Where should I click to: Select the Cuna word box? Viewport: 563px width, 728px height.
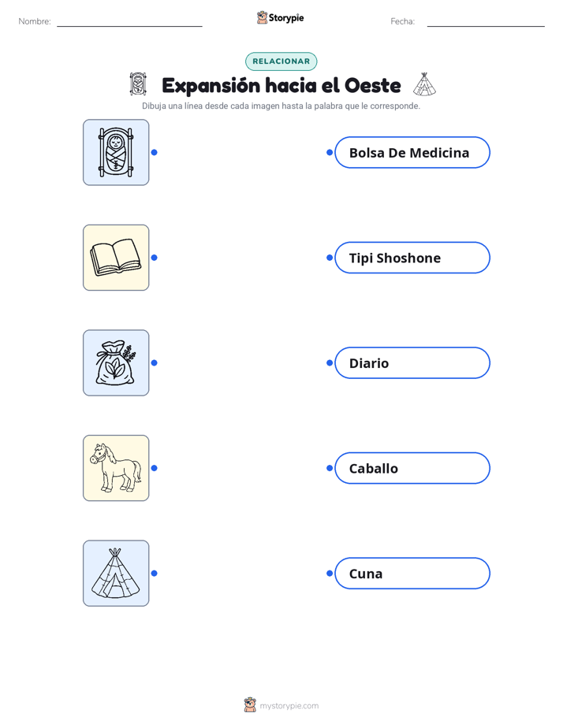coord(412,573)
